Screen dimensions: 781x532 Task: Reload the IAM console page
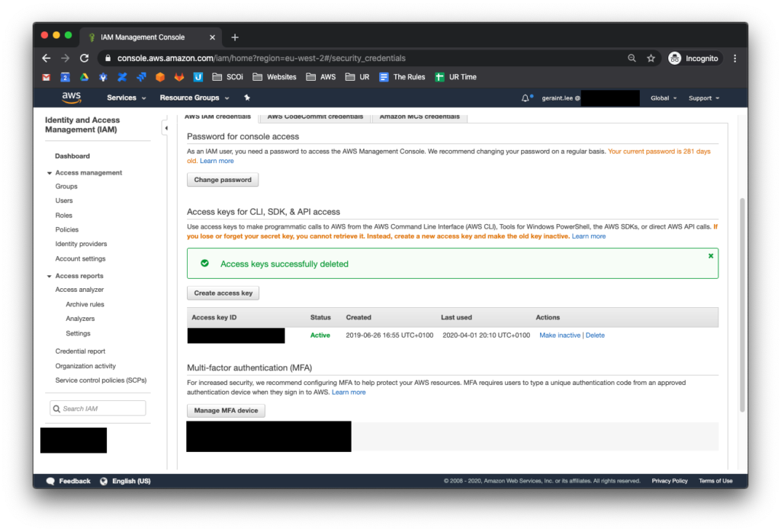[x=84, y=58]
